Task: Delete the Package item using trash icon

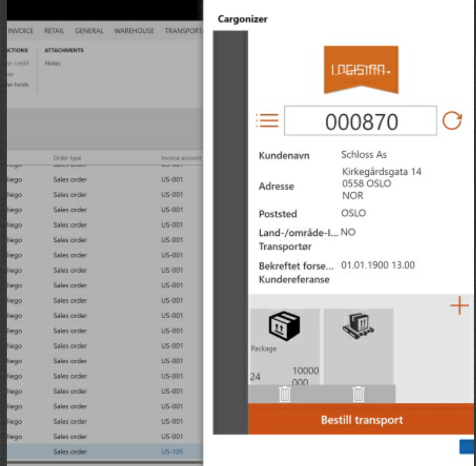Action: coord(285,394)
